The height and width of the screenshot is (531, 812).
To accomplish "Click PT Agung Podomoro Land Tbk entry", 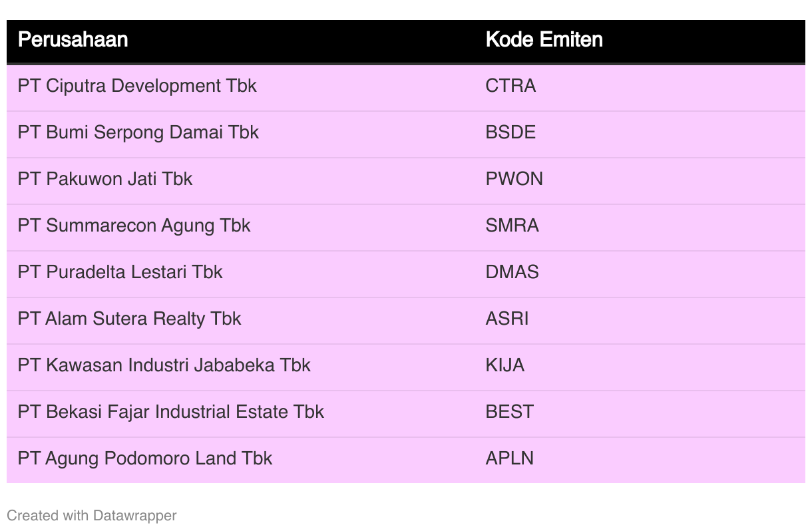I will (x=145, y=458).
